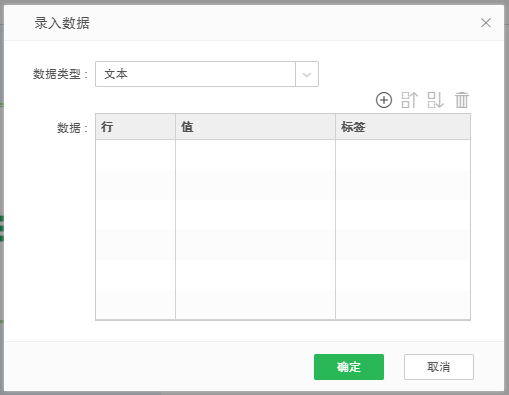Open the 数据类型 dropdown arrow
The height and width of the screenshot is (395, 509).
307,74
